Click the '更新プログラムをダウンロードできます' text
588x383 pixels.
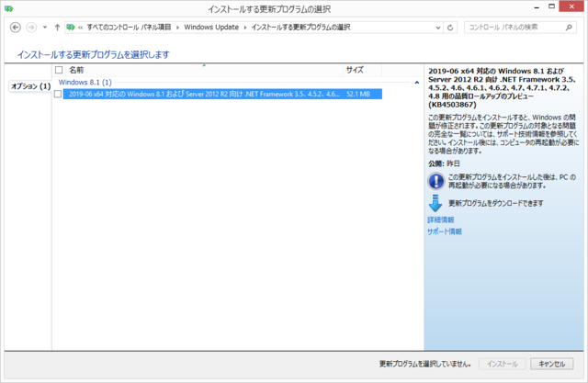pos(495,204)
